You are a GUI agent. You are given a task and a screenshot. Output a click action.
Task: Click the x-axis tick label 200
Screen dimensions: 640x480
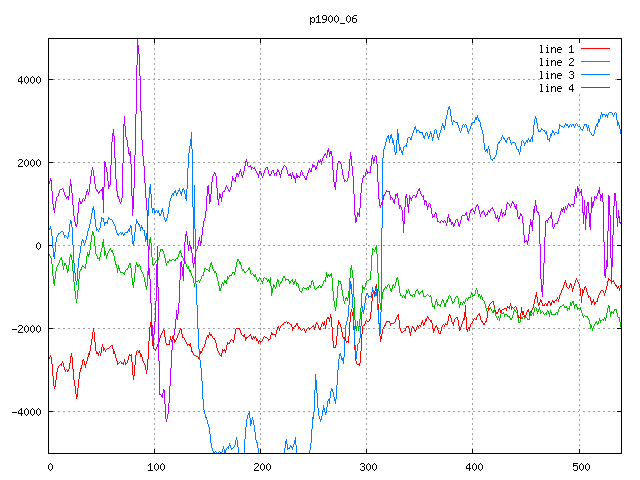pos(261,466)
